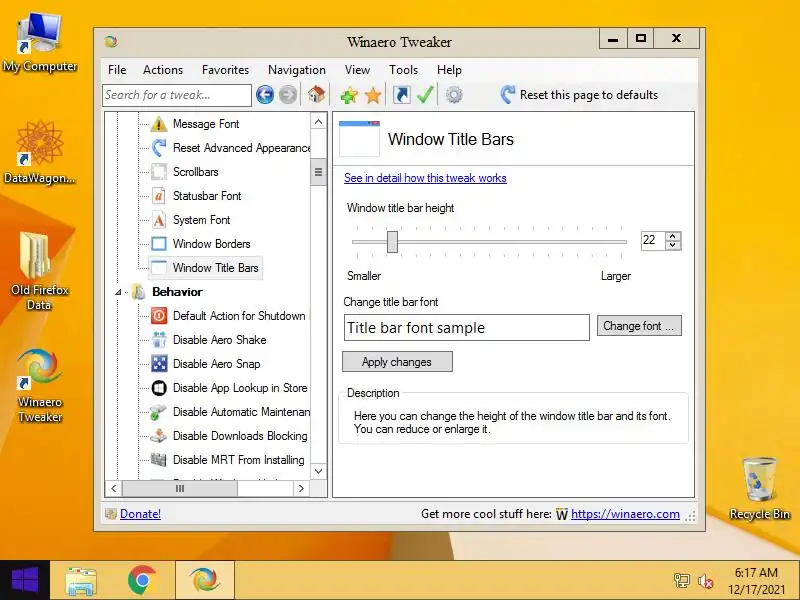This screenshot has width=800, height=600.
Task: Open See in detail how this tweak works
Action: tap(425, 178)
